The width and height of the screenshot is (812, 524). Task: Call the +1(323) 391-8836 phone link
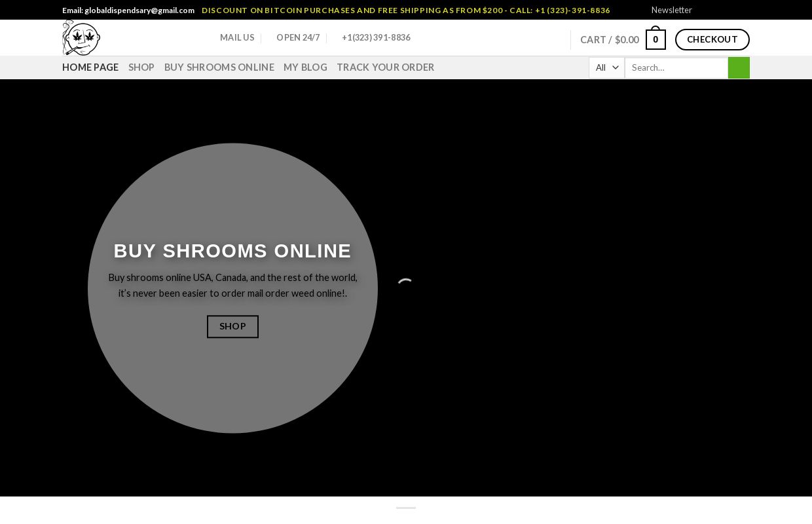click(376, 37)
